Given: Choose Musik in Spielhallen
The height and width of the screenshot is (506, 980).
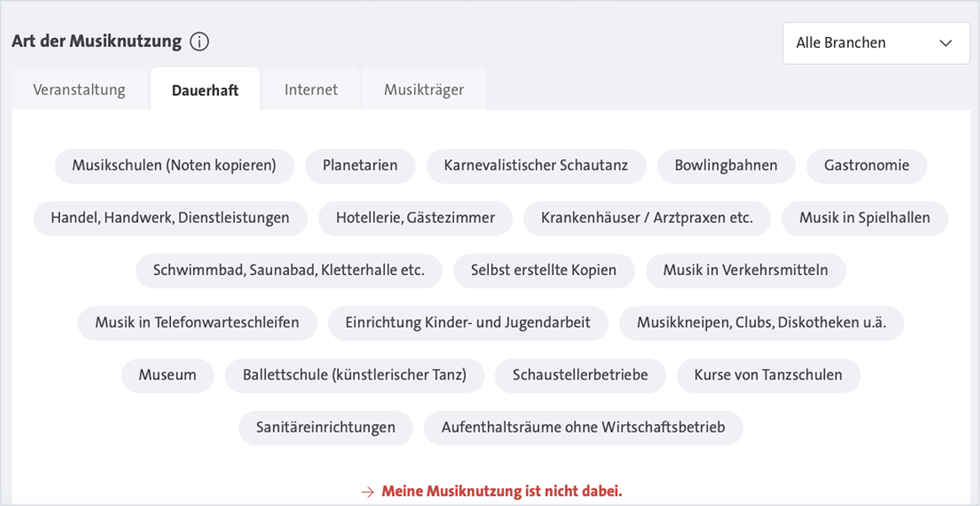Looking at the screenshot, I should click(865, 218).
